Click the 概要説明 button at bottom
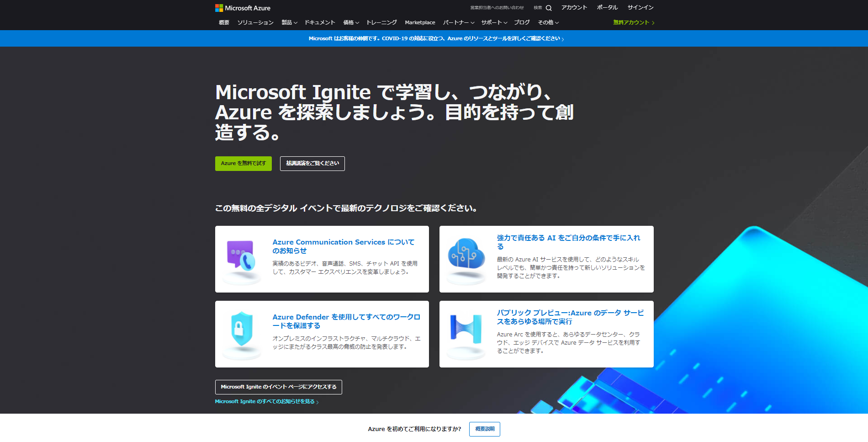The width and height of the screenshot is (868, 442). point(485,429)
